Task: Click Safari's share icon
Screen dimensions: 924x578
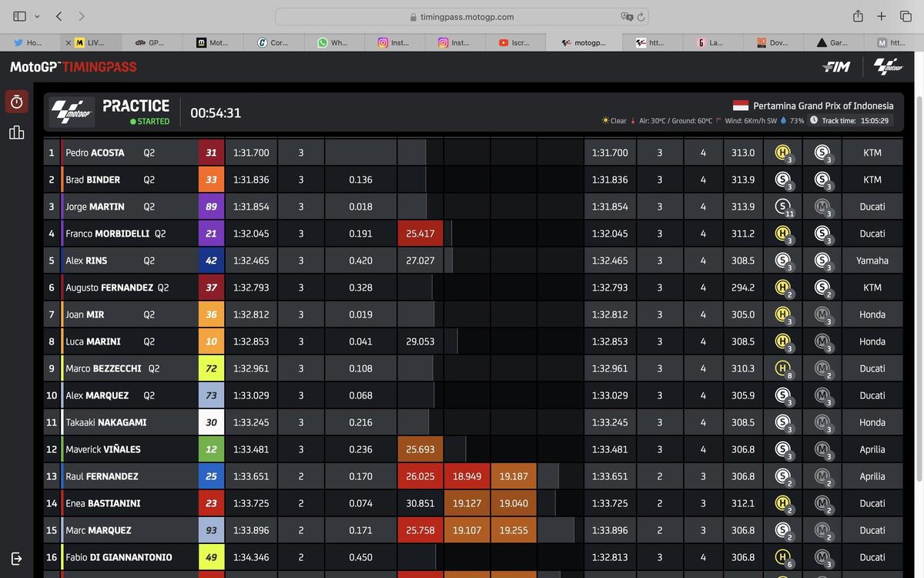Action: [858, 16]
